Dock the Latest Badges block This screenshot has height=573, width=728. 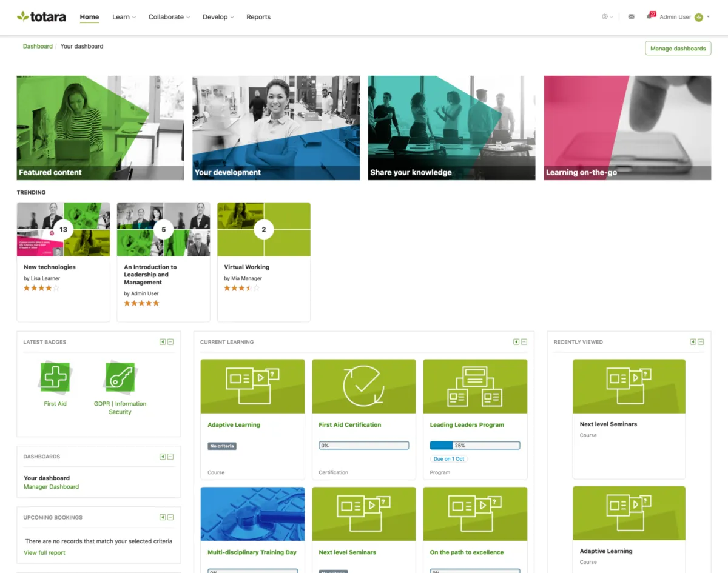[x=163, y=342]
